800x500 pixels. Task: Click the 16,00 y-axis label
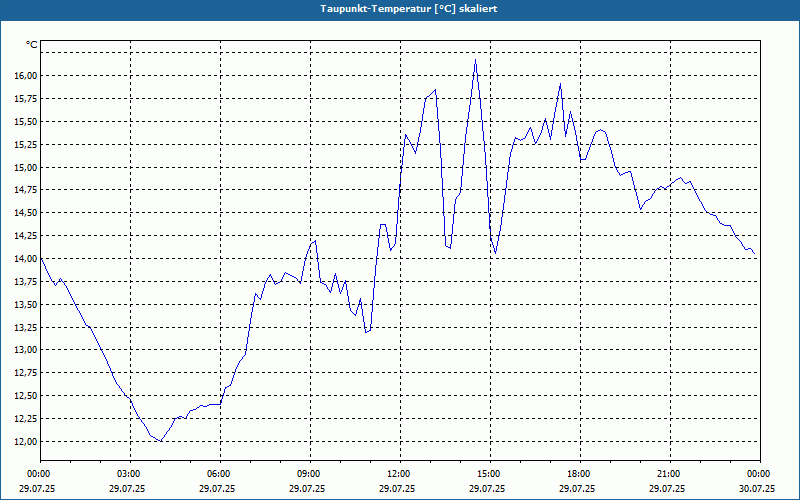point(25,76)
